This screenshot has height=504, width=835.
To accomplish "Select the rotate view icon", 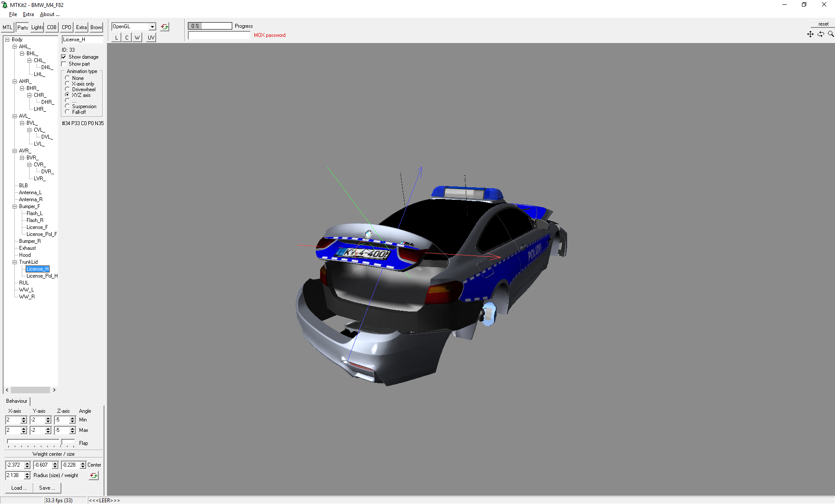I will click(821, 34).
